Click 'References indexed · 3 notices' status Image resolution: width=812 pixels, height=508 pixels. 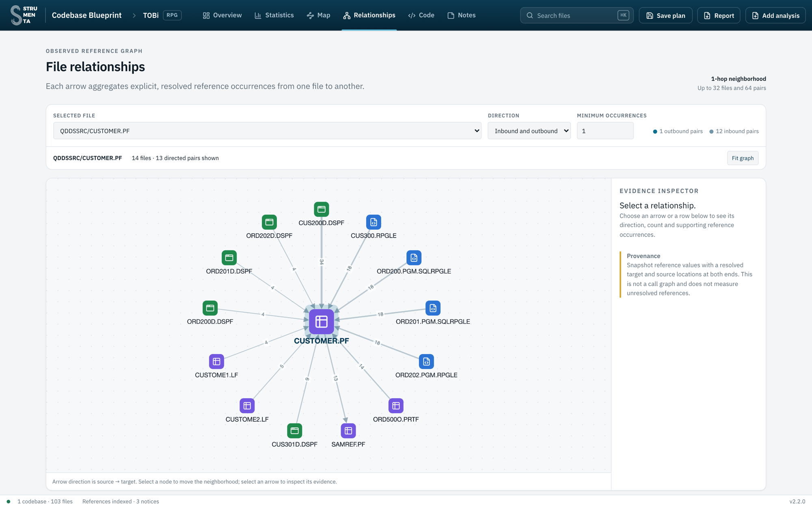pyautogui.click(x=121, y=501)
